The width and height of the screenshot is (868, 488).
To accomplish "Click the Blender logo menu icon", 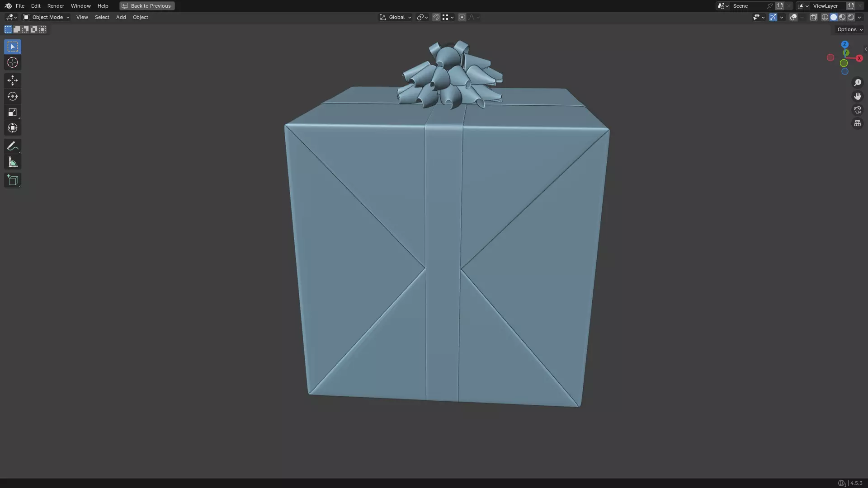I will tap(8, 6).
